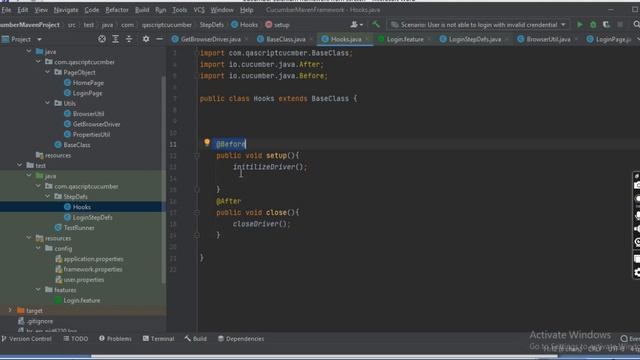The height and width of the screenshot is (360, 640).
Task: Click the yellow lightbulb intention icon
Action: (x=207, y=142)
